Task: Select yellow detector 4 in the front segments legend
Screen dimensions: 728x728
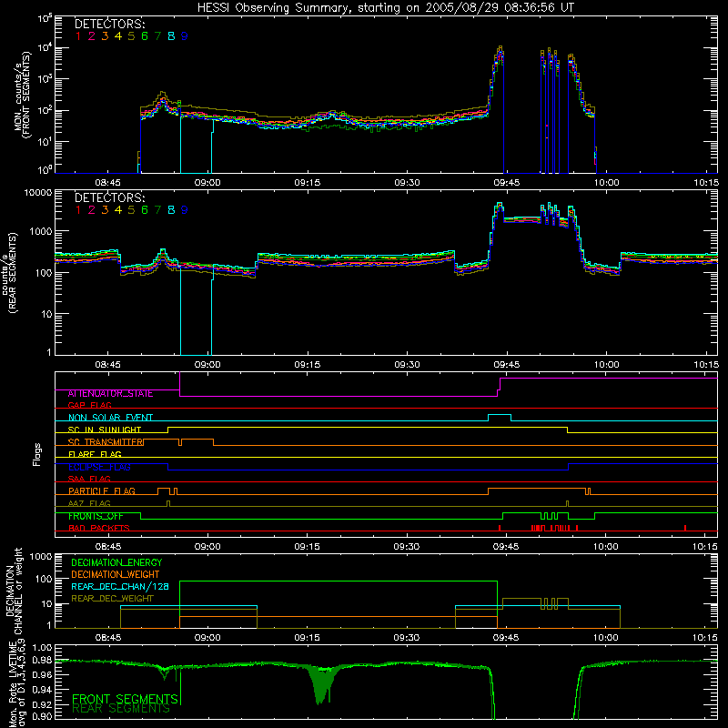Action: [118, 36]
